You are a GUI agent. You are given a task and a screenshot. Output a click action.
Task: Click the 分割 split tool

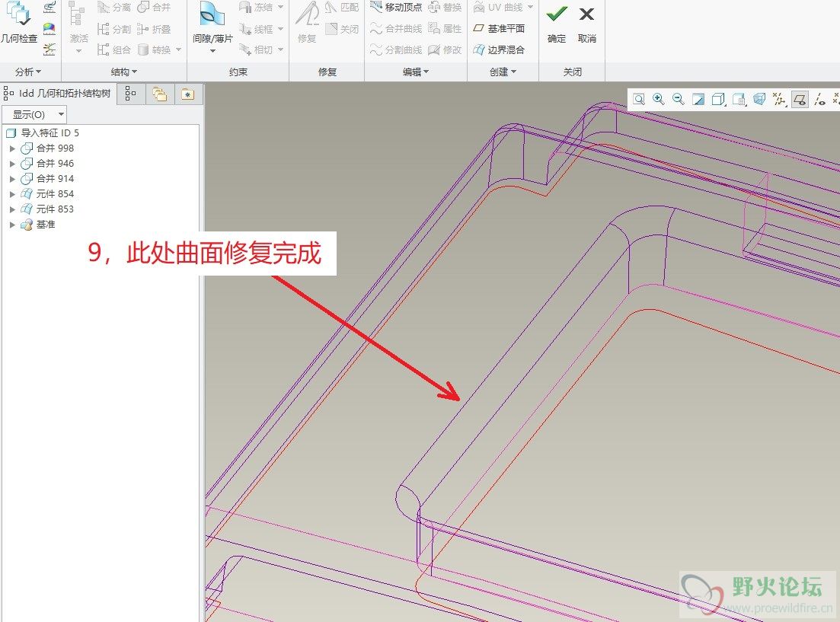[113, 29]
